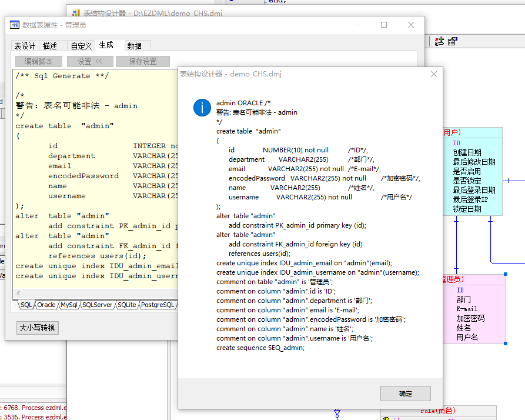The width and height of the screenshot is (525, 420).
Task: Select the 生成 tab
Action: click(x=106, y=45)
